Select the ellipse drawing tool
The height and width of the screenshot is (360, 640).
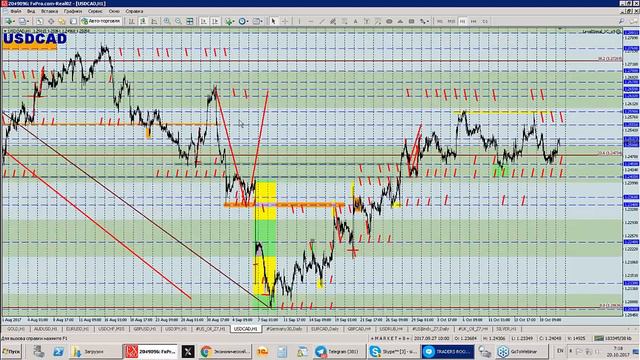[x=389, y=21]
